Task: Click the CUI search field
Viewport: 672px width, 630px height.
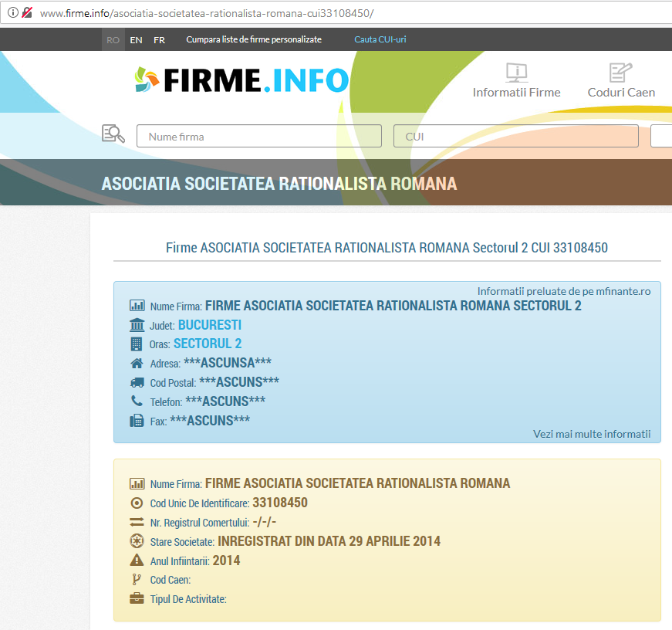Action: (516, 137)
